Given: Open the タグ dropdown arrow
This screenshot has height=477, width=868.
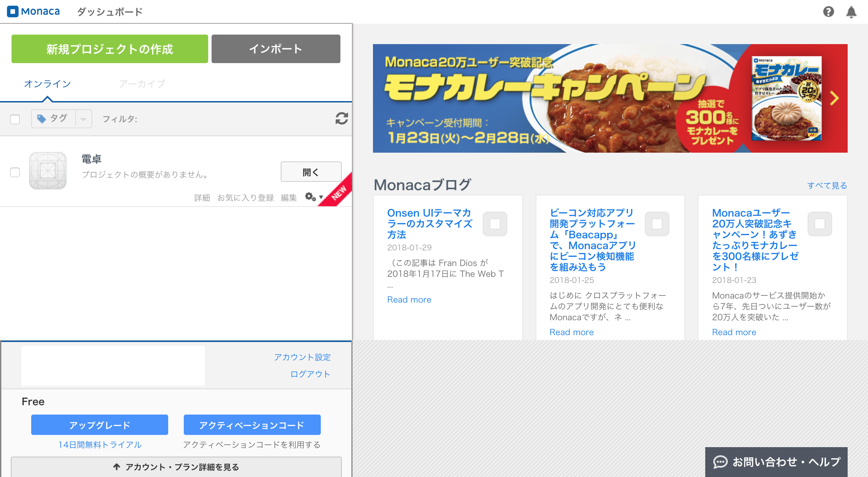Looking at the screenshot, I should (83, 118).
